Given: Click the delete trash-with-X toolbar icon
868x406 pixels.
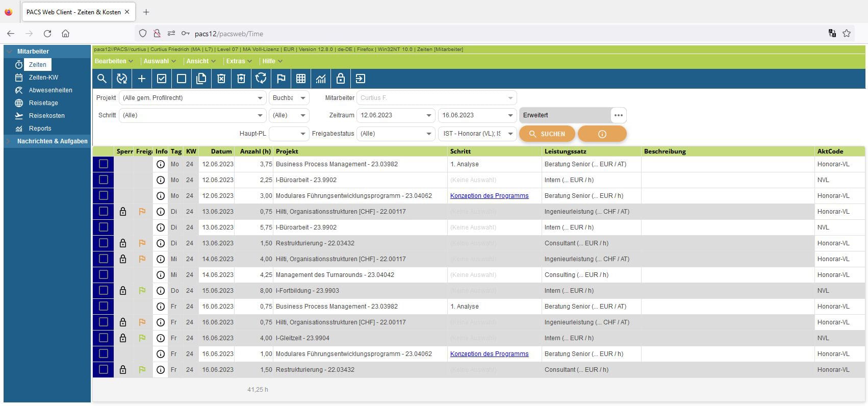Looking at the screenshot, I should tap(221, 79).
